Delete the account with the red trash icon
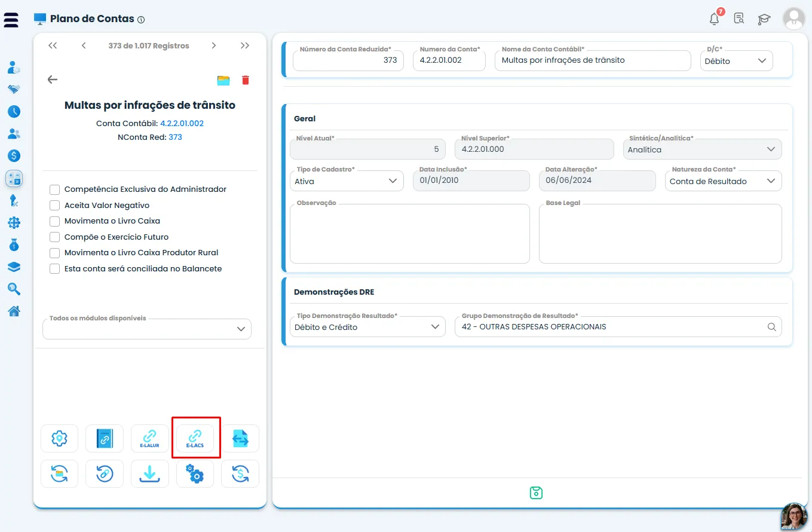The height and width of the screenshot is (532, 812). pos(246,80)
